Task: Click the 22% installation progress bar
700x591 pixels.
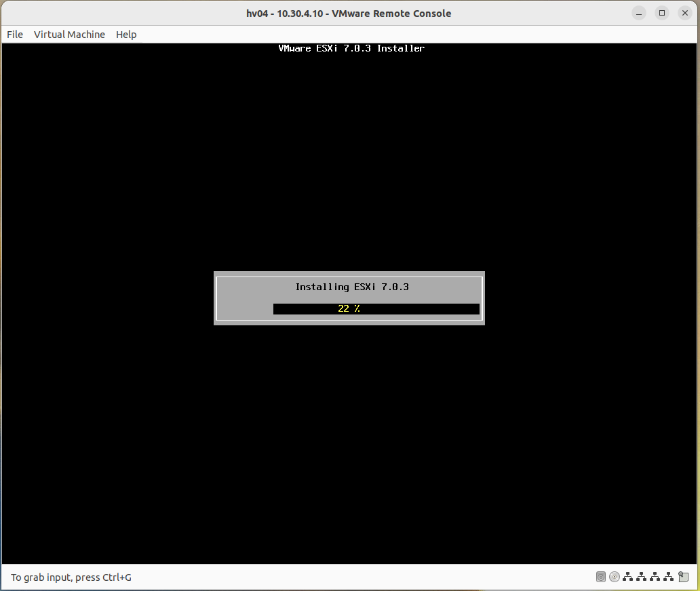Action: tap(376, 309)
